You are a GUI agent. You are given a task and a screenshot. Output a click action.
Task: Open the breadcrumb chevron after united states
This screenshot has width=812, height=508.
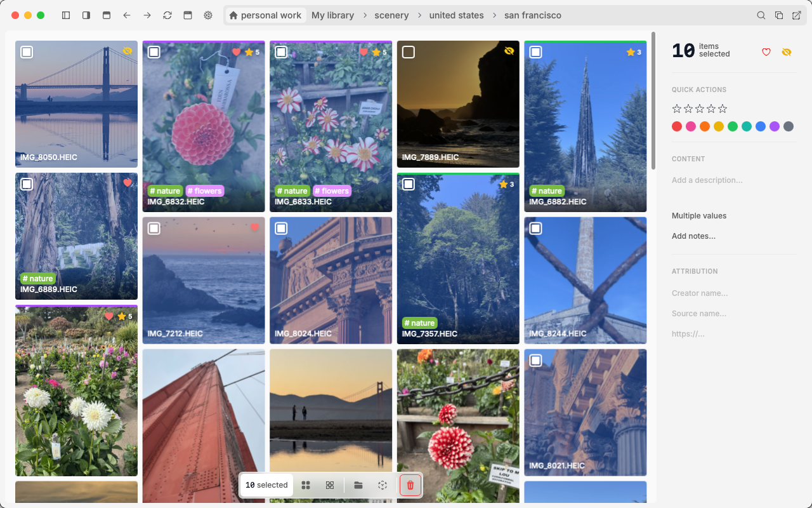click(x=494, y=15)
